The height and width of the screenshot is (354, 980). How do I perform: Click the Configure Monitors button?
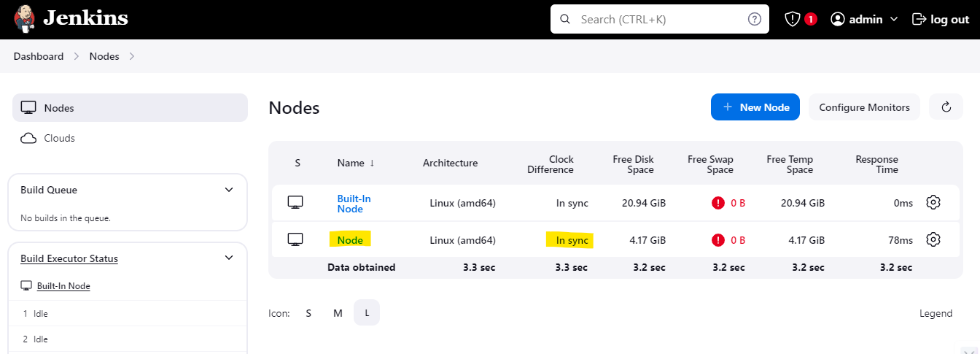coord(864,107)
